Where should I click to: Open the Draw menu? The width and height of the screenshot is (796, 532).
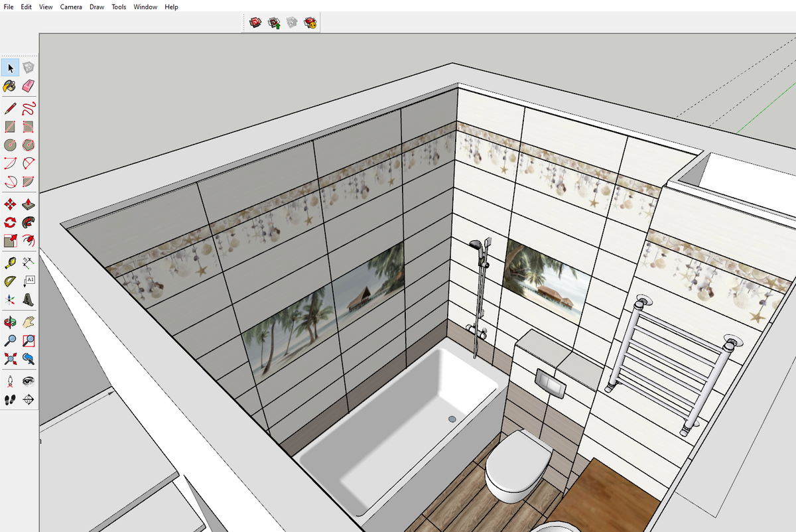click(x=96, y=7)
